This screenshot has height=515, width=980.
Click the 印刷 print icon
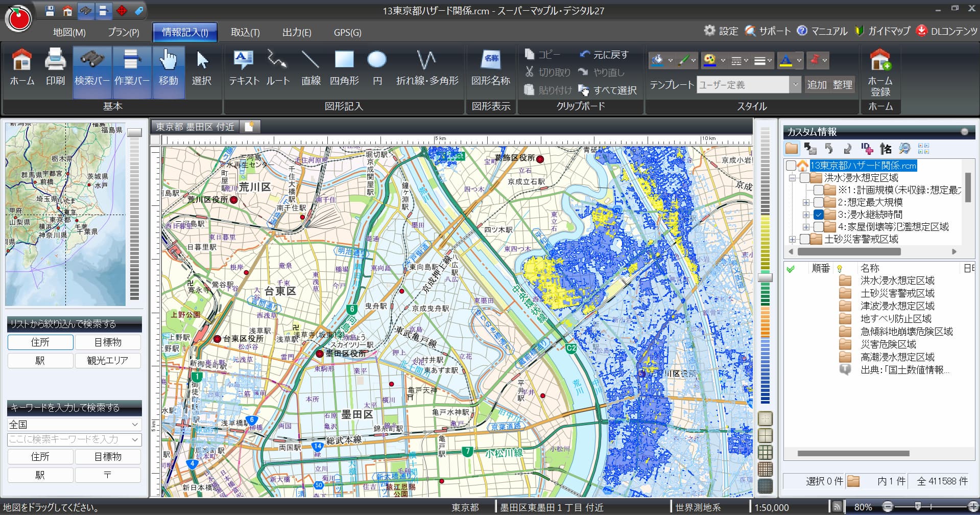[x=55, y=68]
